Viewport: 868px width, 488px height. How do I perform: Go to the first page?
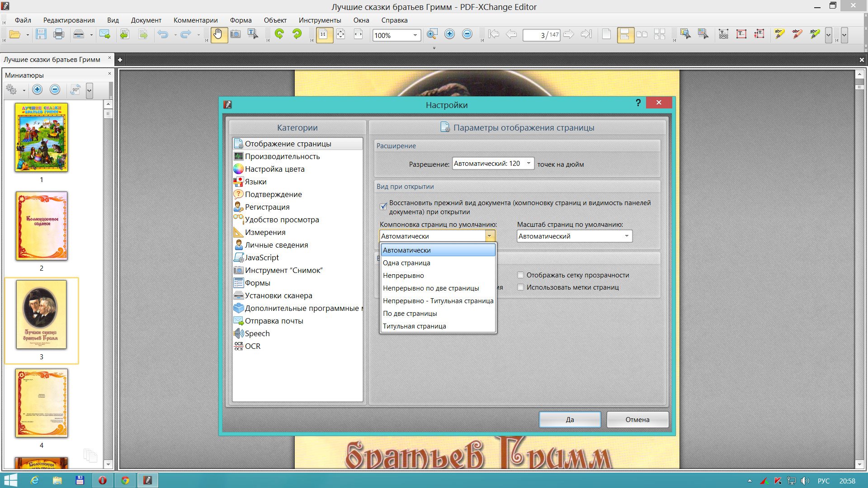tap(494, 35)
